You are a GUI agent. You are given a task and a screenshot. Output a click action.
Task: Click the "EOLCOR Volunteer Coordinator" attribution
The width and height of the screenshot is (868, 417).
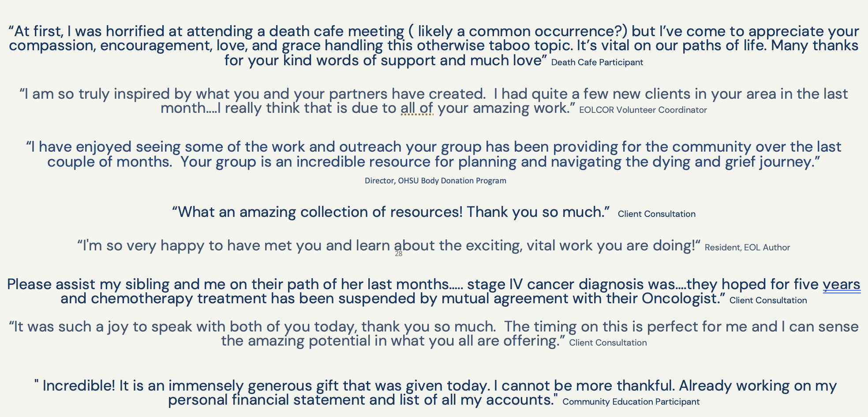pos(643,110)
